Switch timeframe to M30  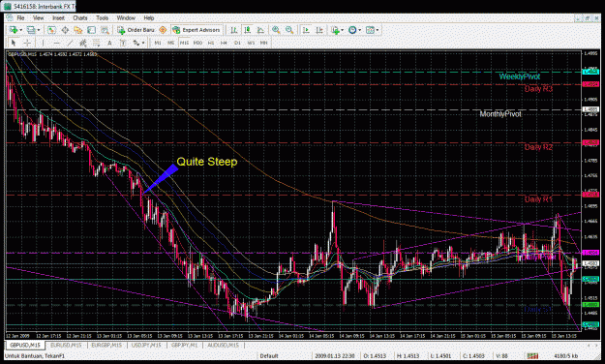click(x=197, y=43)
